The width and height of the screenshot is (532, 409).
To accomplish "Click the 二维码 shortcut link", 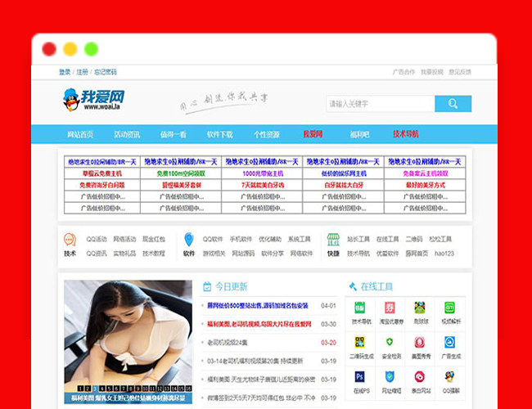I will (414, 239).
